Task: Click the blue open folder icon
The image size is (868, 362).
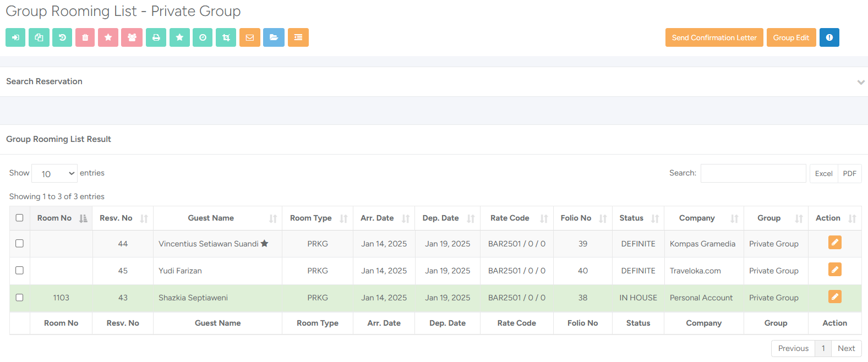Action: click(274, 37)
